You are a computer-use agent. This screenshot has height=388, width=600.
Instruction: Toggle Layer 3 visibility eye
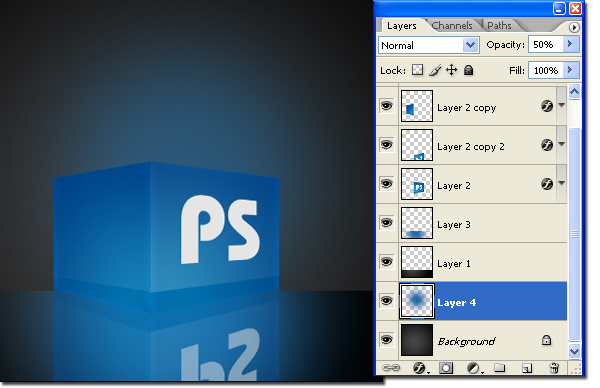pos(387,223)
